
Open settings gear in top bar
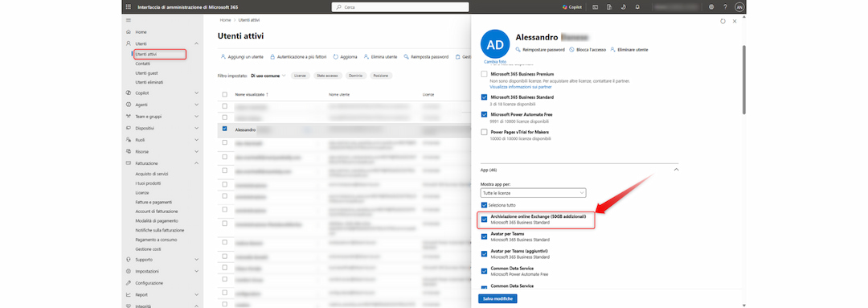(x=711, y=7)
